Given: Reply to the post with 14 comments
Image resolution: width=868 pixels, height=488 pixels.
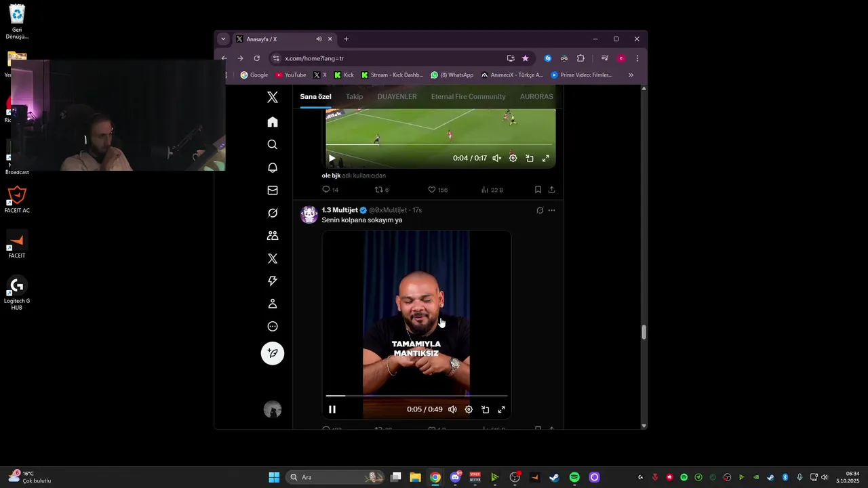Looking at the screenshot, I should 330,190.
